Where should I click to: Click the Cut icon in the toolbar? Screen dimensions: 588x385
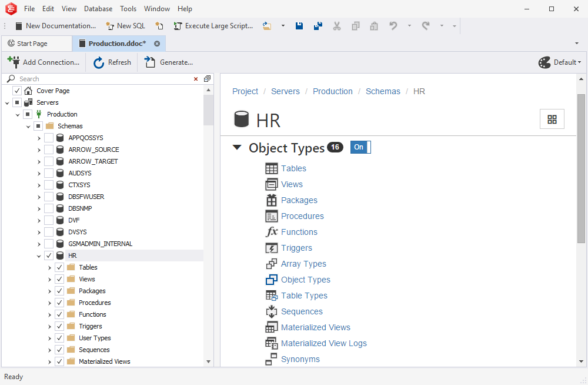[336, 26]
